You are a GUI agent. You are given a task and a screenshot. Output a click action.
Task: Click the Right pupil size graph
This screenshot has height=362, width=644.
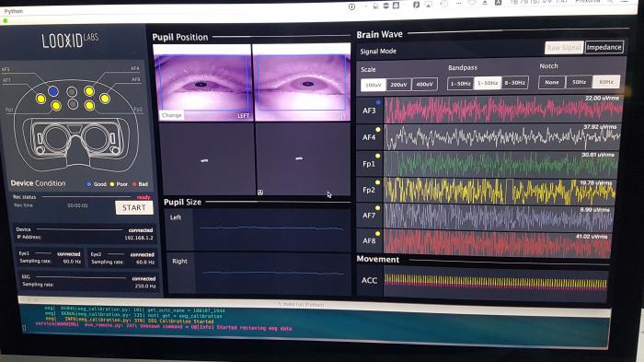pos(272,274)
